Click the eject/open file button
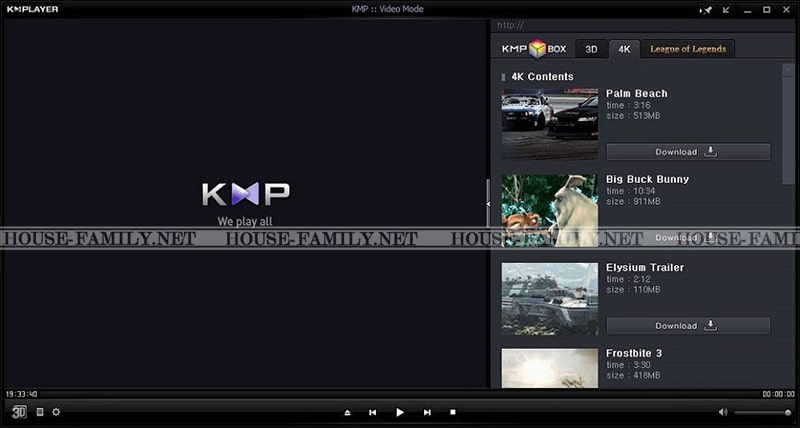Screen dimensions: 800x428 347,412
